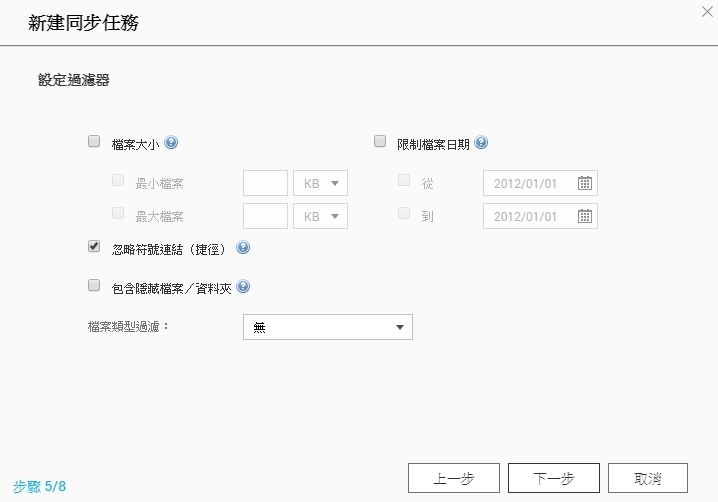718x502 pixels.
Task: Uncheck 忽略符號連結（捷徑）
Action: coord(94,246)
